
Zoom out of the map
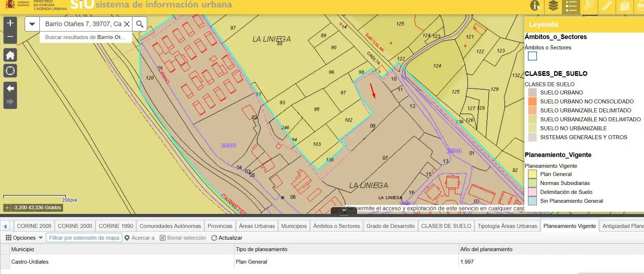point(10,37)
